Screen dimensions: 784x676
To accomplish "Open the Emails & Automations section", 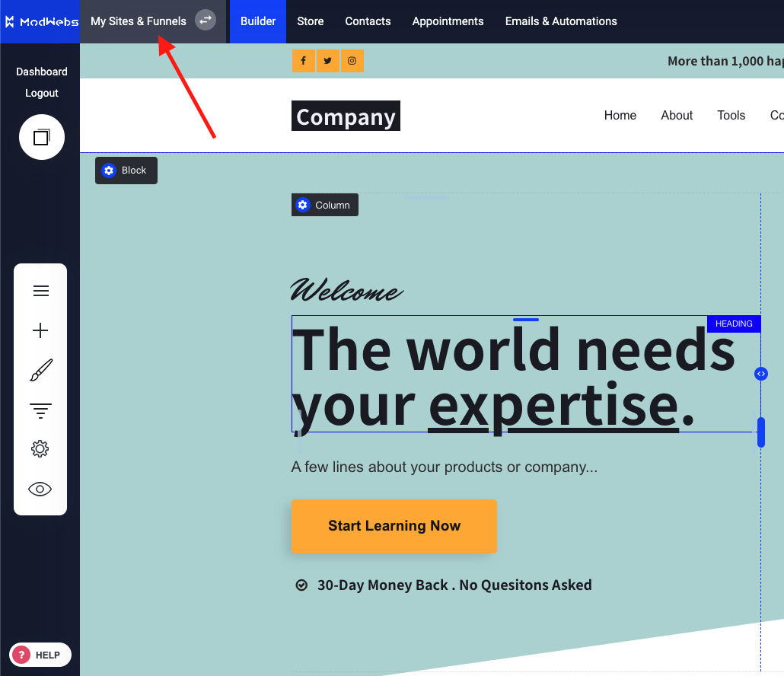I will point(561,21).
